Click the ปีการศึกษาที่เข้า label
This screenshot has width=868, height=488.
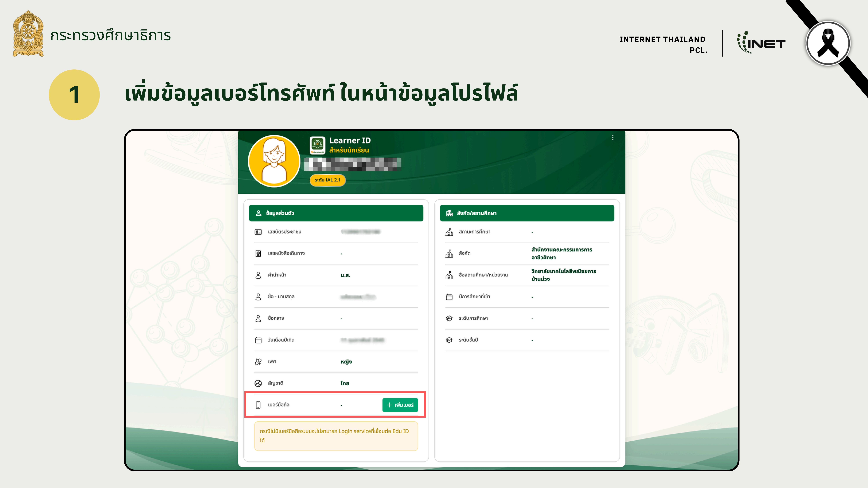pos(475,297)
